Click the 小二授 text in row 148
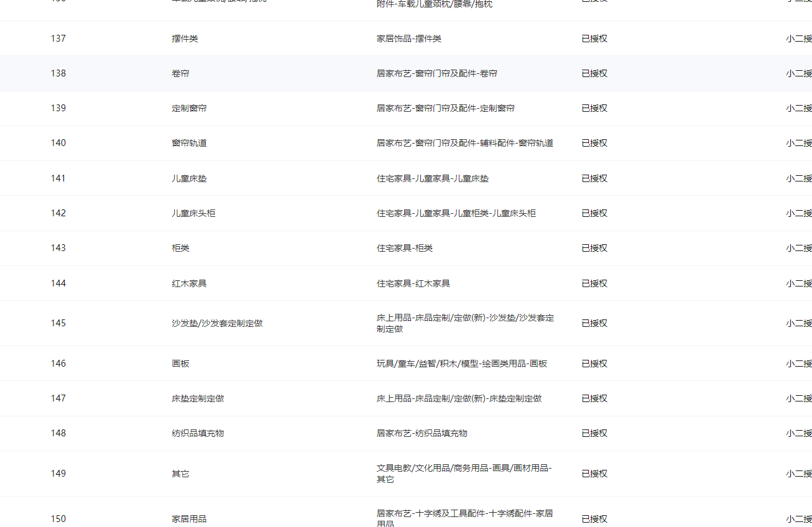Screen dimensions: 812x527 click(x=798, y=433)
